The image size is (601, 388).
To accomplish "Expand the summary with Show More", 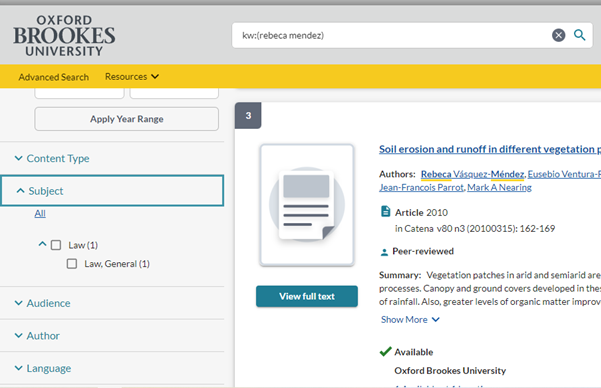I will tap(410, 319).
